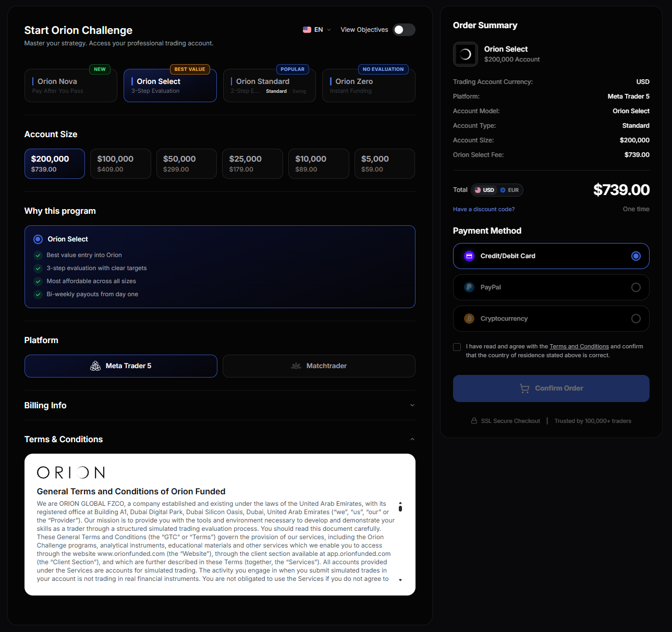Choose the $100,000 account size

click(x=120, y=164)
